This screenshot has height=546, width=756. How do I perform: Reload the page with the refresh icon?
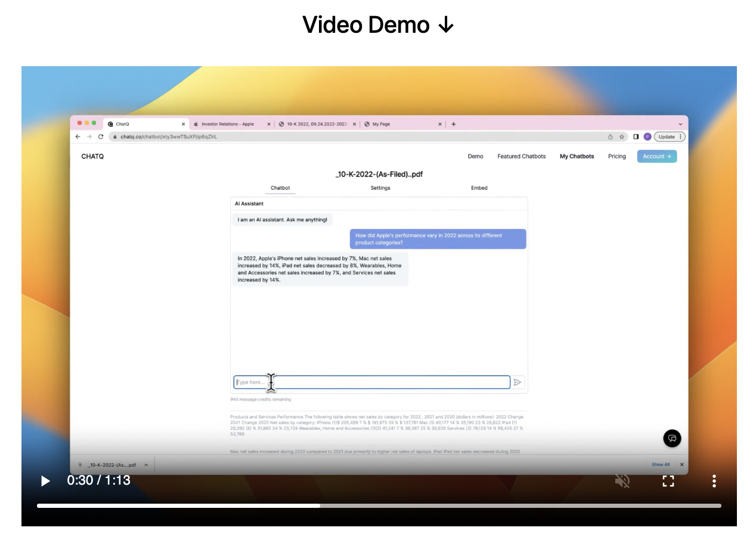101,136
